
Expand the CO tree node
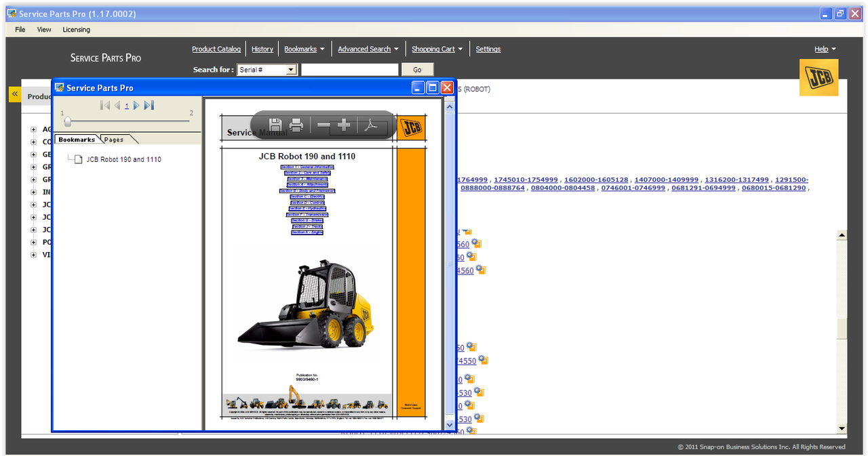[x=33, y=142]
